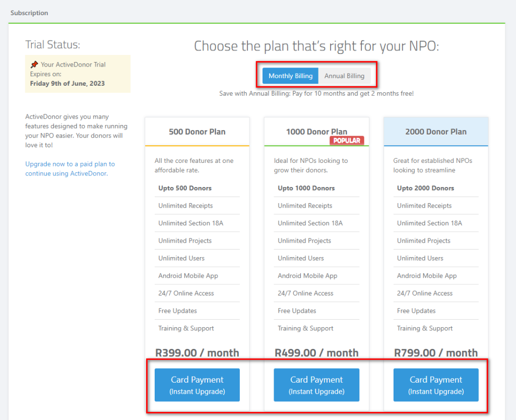The image size is (516, 420).
Task: Click 'Unlimited Section 18A' in 500 Donor Plan
Action: coord(197,223)
